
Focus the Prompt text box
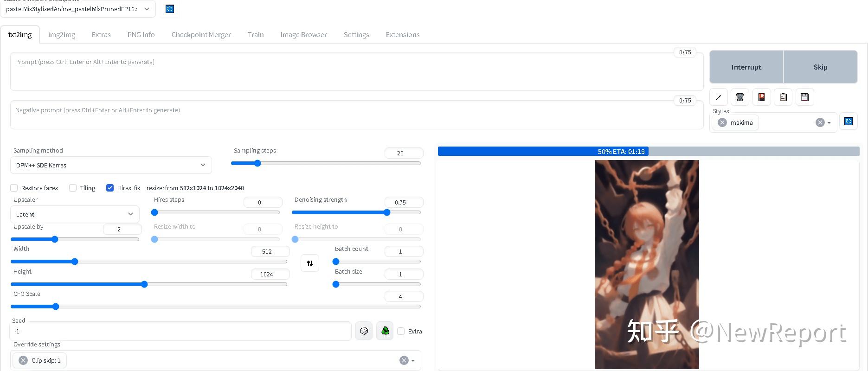click(x=357, y=71)
